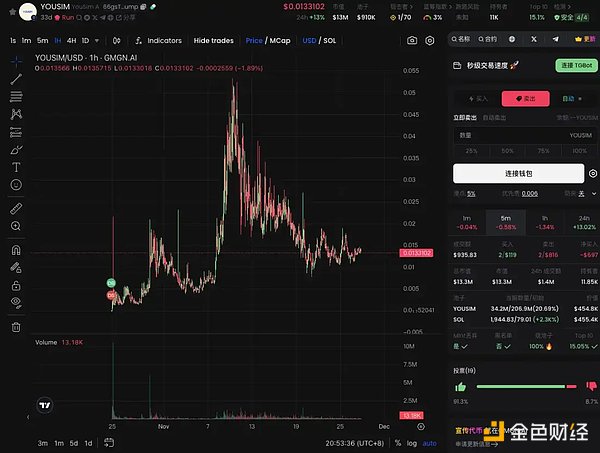
Task: Open Telegram link in search bar
Action: click(556, 39)
